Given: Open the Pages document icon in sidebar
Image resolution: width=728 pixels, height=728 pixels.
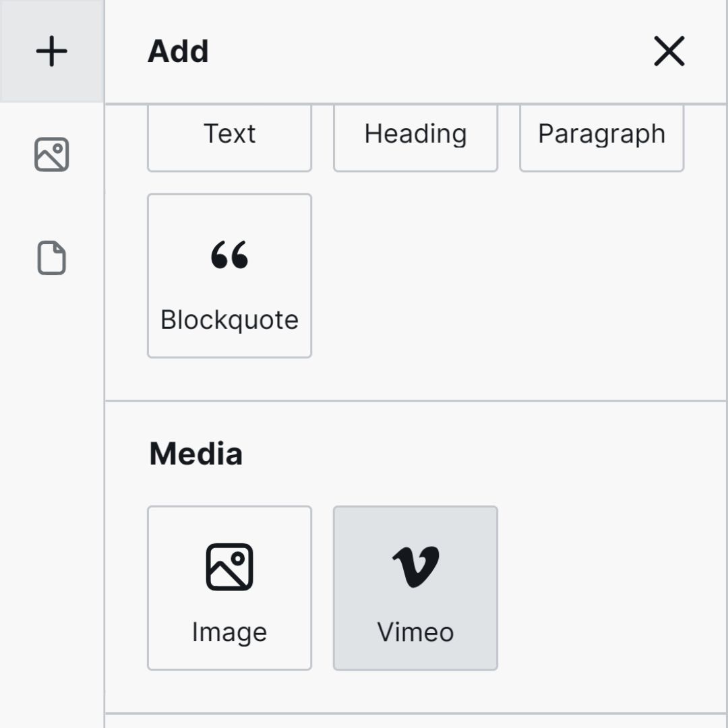Looking at the screenshot, I should point(51,257).
